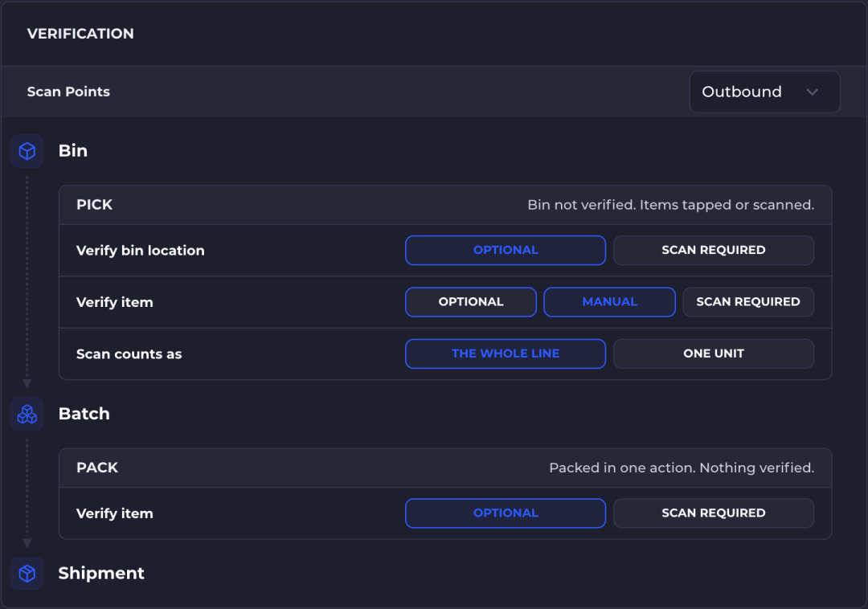Choose One Unit for scan counts

tap(714, 354)
